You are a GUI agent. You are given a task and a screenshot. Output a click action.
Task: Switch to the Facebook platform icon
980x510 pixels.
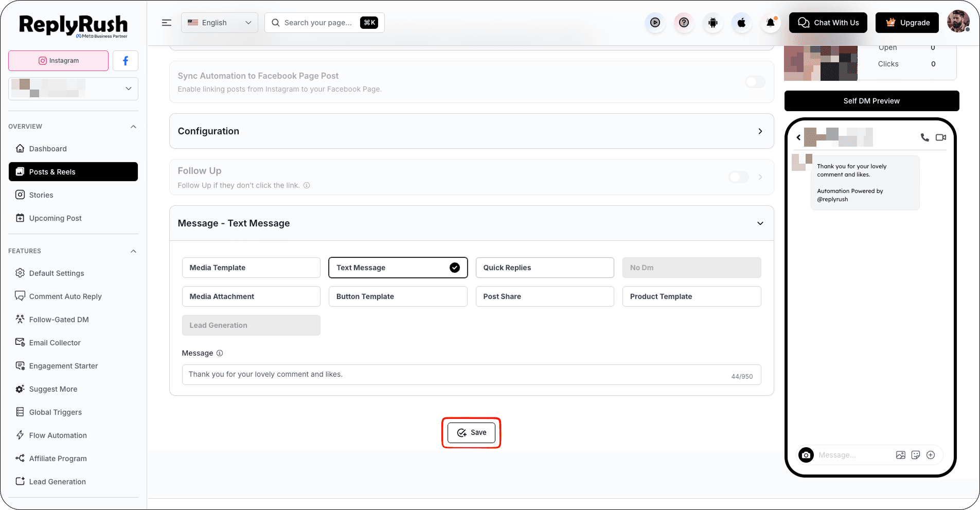(x=126, y=61)
